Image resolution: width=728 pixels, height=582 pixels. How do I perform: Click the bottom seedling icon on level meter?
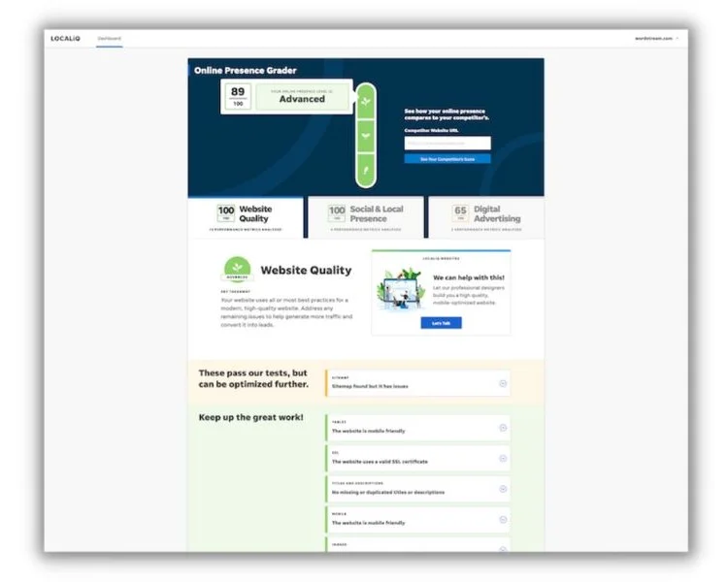tap(365, 172)
